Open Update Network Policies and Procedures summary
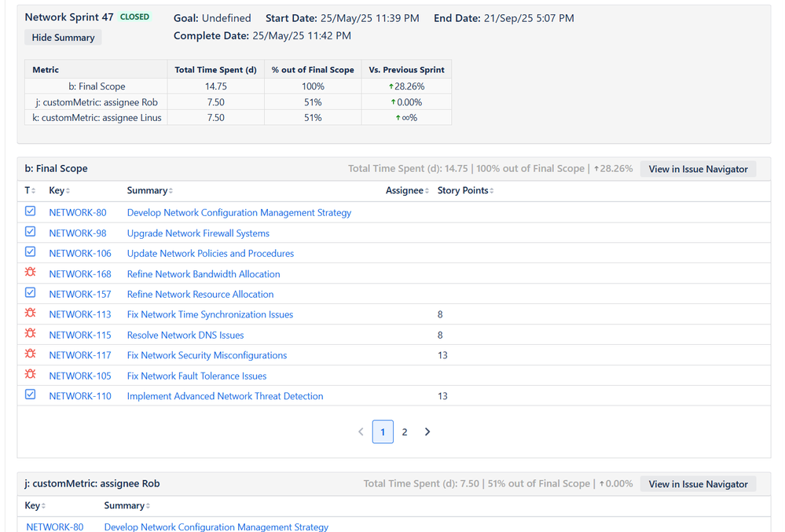This screenshot has width=785, height=532. tap(211, 253)
